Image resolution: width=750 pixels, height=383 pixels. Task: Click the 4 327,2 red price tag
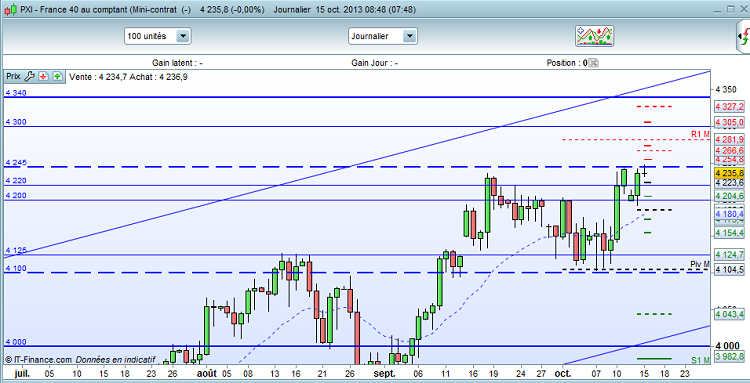point(729,106)
